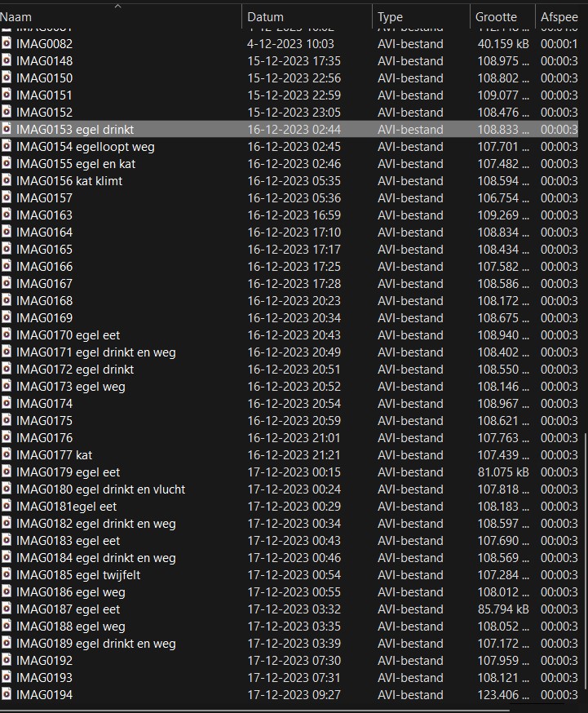The image size is (588, 713).
Task: Select the file name IMAG0154 egelloopt weg
Action: [x=85, y=147]
